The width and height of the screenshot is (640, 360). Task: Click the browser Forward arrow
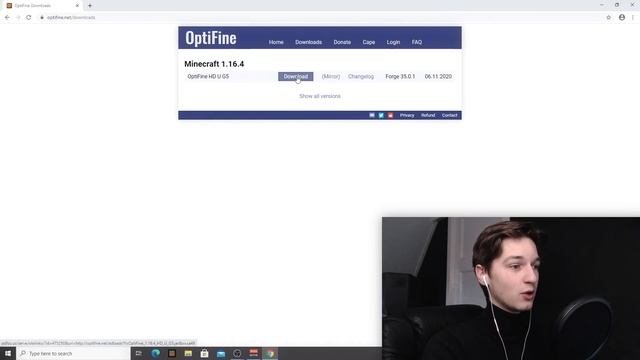coord(18,18)
